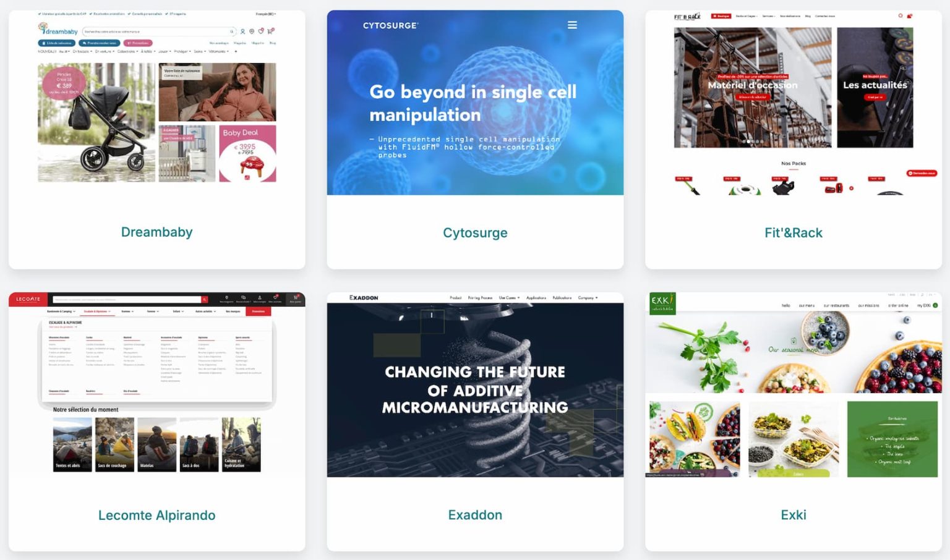Select the red Boutique tab on Fit'&Rack
950x560 pixels.
point(721,16)
